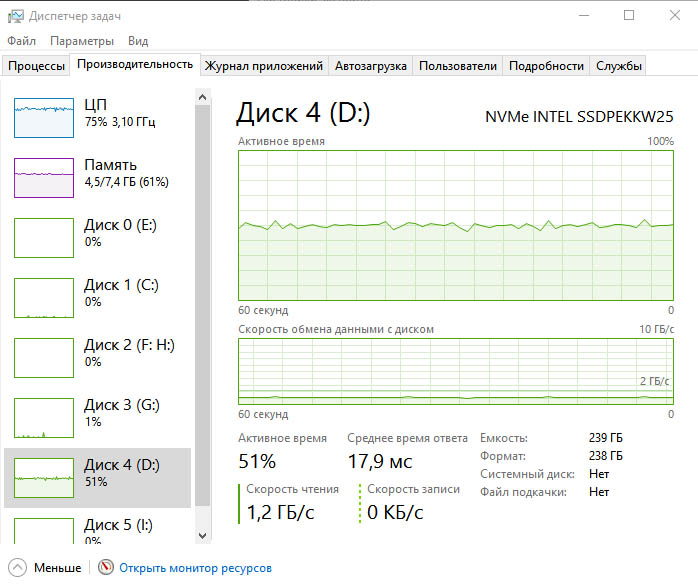The height and width of the screenshot is (584, 698).
Task: Switch to the Автозагрузка tab
Action: coord(371,66)
